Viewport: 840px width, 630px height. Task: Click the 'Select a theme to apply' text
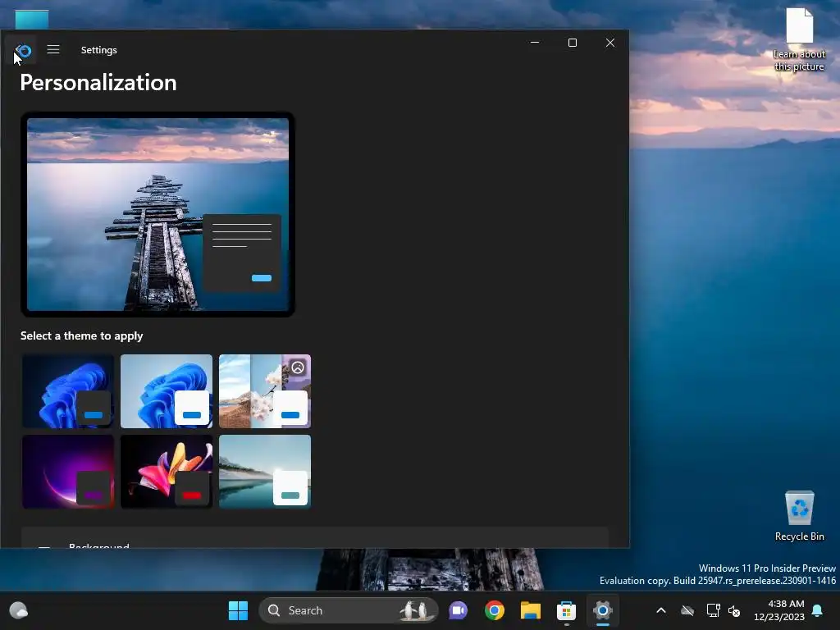pyautogui.click(x=82, y=336)
